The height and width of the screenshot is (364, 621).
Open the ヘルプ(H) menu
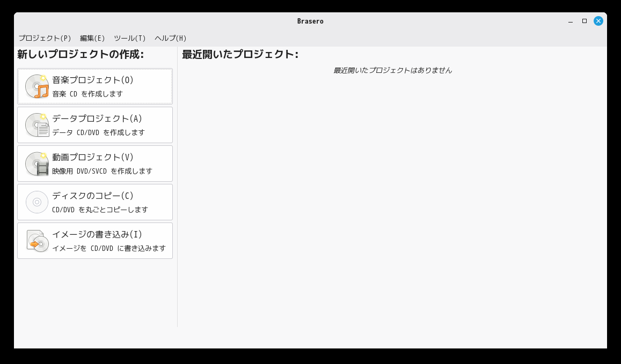point(171,38)
